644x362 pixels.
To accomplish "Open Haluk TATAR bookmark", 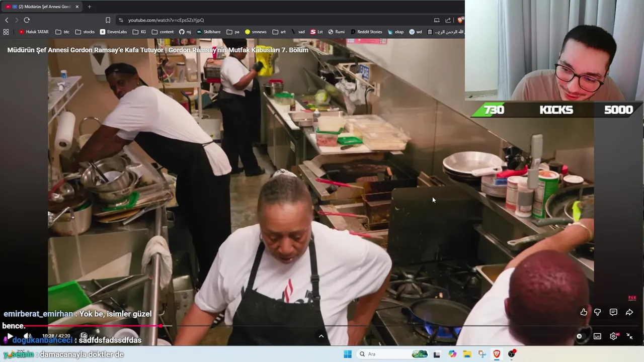I will [x=34, y=32].
